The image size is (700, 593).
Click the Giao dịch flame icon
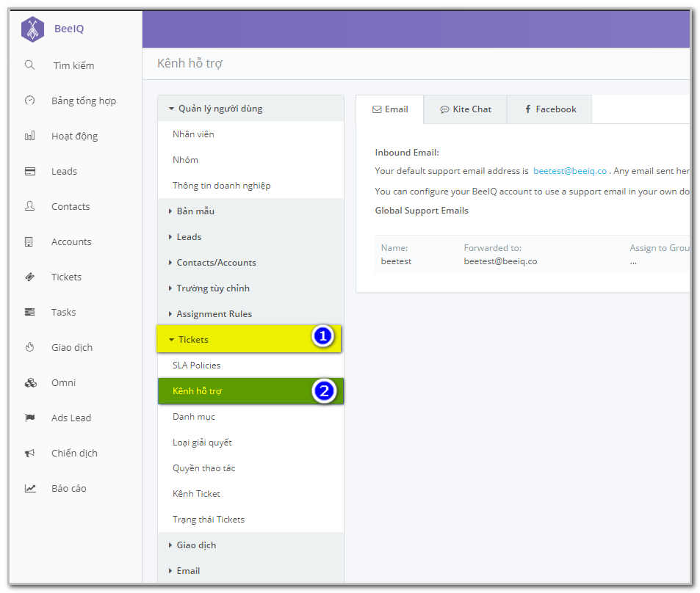pos(30,347)
